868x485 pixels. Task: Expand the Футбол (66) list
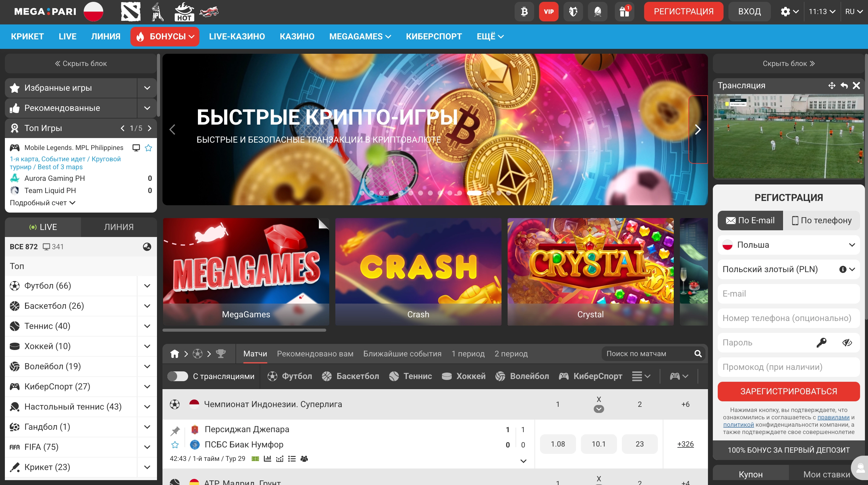tap(147, 286)
